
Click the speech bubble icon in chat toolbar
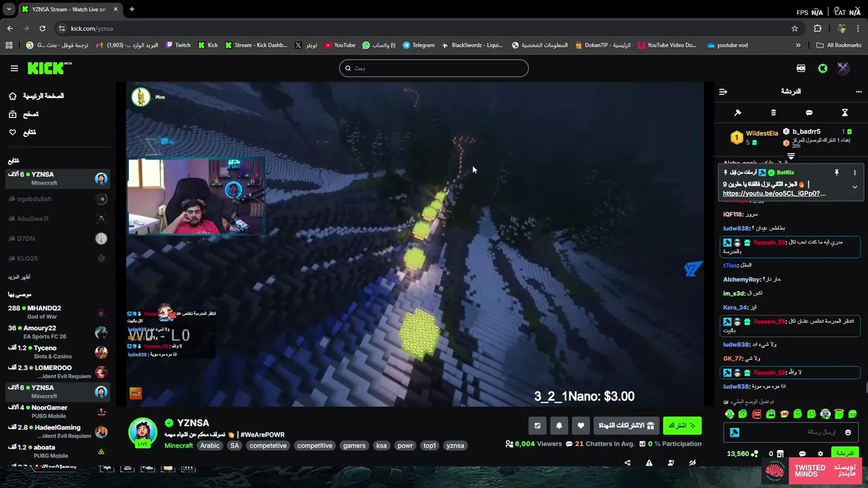pos(809,113)
